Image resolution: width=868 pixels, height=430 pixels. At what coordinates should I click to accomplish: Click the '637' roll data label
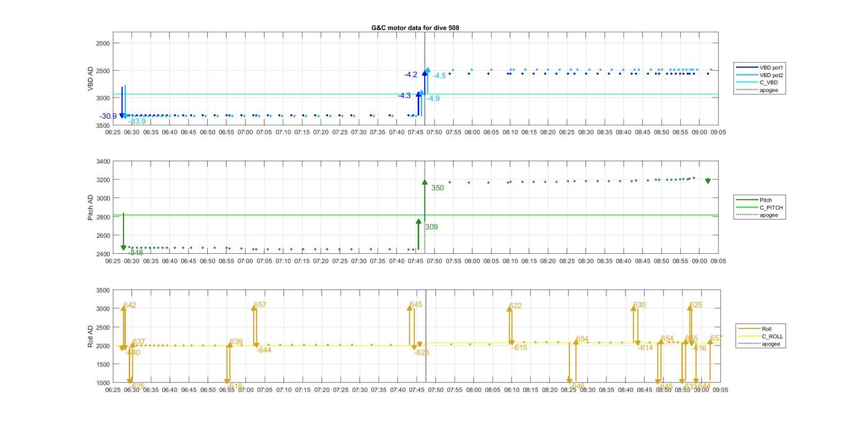(x=139, y=342)
